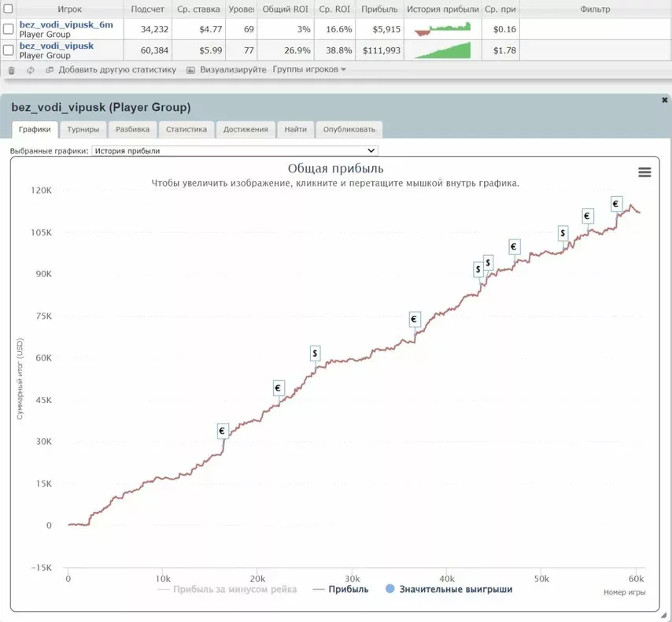Click the dollar marker near 26k games
The image size is (672, 622).
[315, 354]
